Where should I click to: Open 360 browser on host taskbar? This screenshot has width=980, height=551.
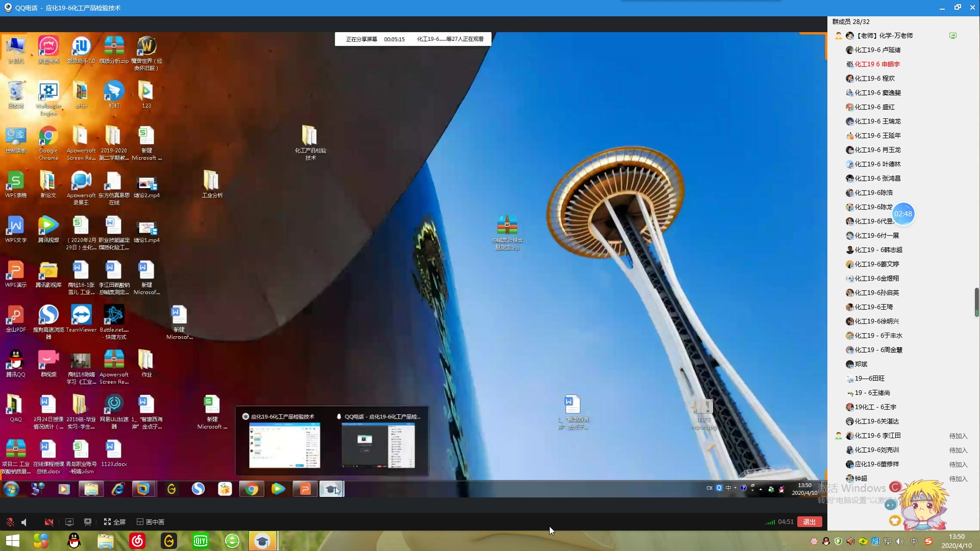point(232,541)
